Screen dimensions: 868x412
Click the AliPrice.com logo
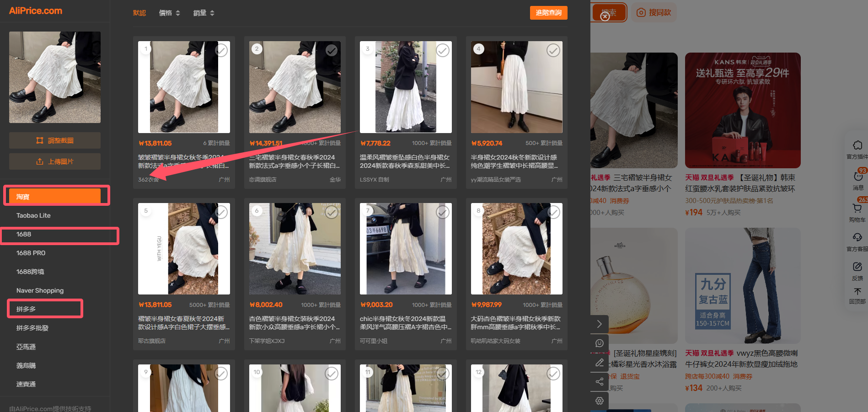[36, 11]
